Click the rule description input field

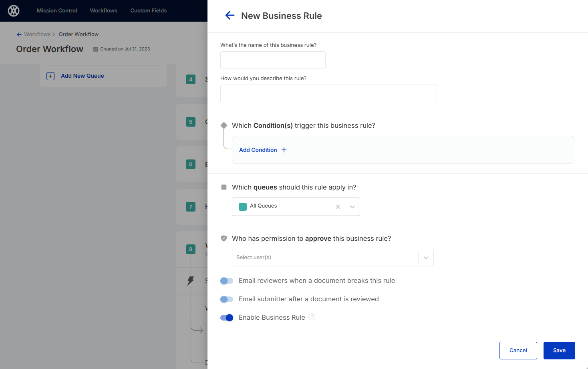(328, 93)
